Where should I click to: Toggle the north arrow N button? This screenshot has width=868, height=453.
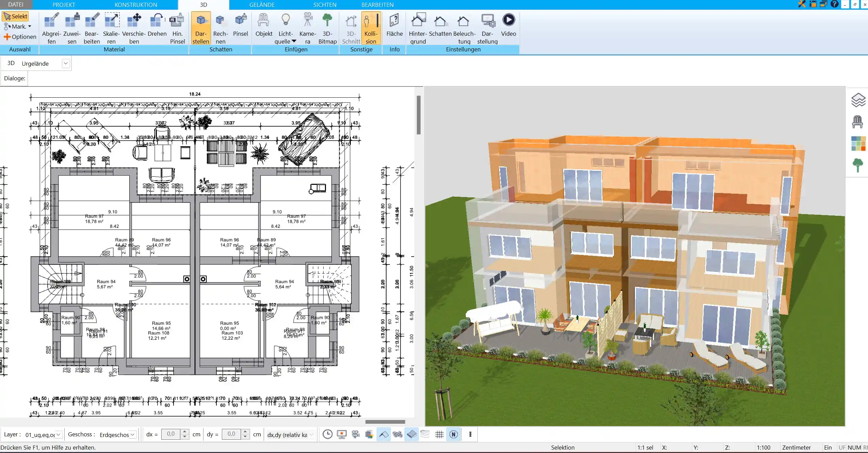tap(453, 434)
